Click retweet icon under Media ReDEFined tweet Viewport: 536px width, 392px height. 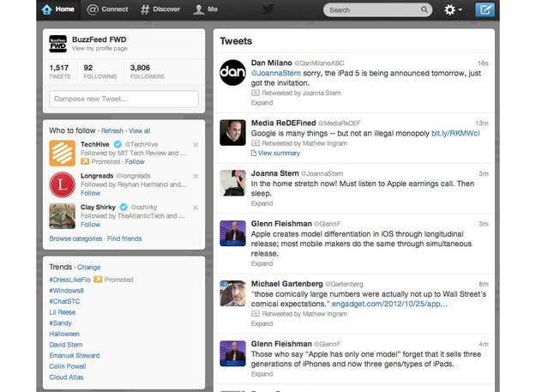(256, 143)
